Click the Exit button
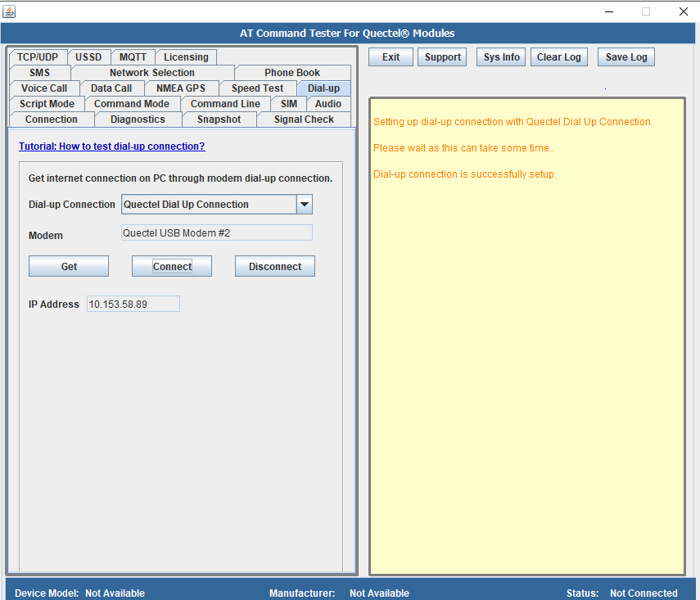The height and width of the screenshot is (600, 700). pyautogui.click(x=391, y=57)
